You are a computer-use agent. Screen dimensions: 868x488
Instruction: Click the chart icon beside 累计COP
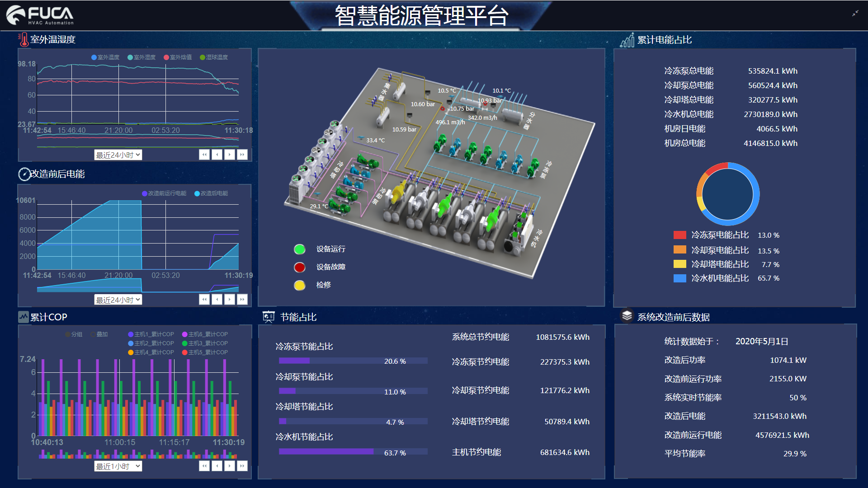23,317
